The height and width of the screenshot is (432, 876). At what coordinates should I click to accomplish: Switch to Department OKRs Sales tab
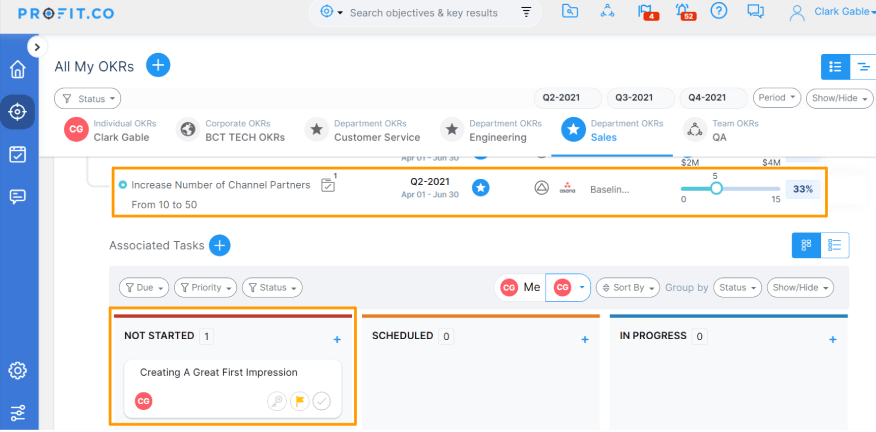click(612, 130)
